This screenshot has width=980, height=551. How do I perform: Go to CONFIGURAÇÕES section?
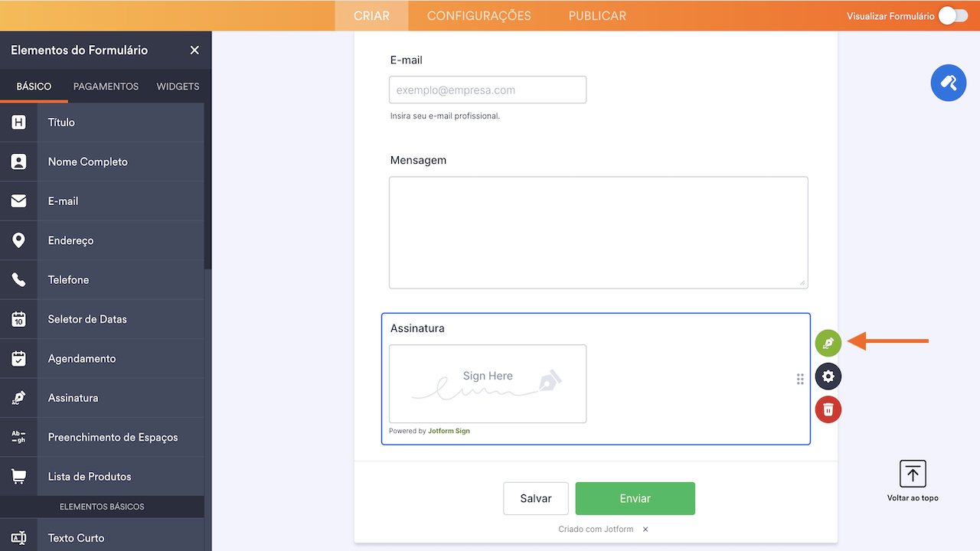point(479,15)
